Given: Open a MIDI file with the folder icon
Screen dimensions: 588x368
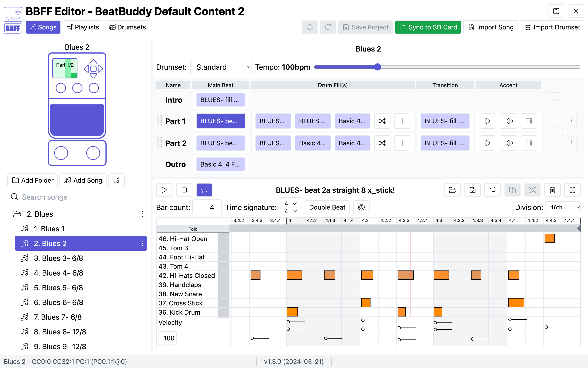Looking at the screenshot, I should pyautogui.click(x=452, y=190).
